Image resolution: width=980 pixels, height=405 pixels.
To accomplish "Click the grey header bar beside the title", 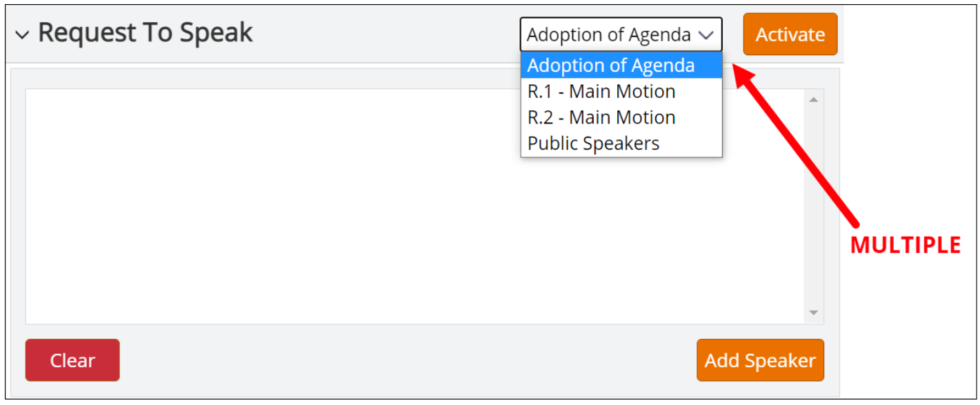I will (386, 34).
